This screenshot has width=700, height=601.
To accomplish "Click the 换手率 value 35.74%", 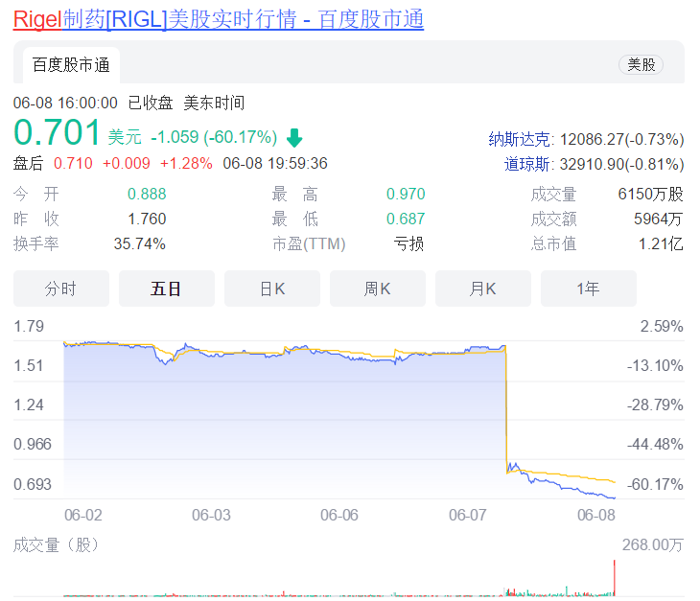I will pyautogui.click(x=139, y=244).
